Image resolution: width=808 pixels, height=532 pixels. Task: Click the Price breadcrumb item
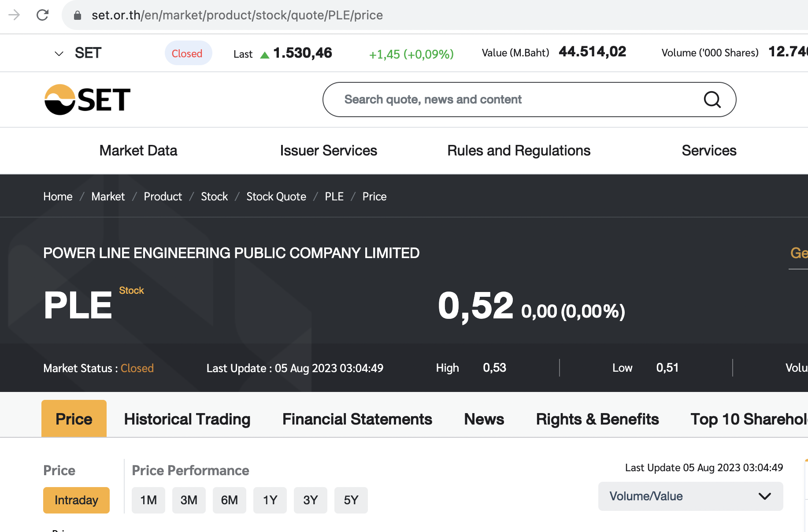coord(374,196)
